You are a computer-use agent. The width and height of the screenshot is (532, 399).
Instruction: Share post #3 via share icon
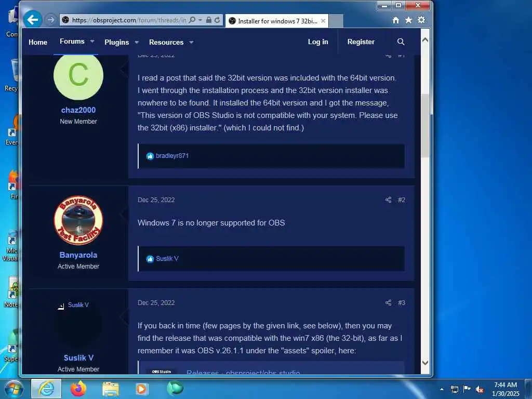389,303
